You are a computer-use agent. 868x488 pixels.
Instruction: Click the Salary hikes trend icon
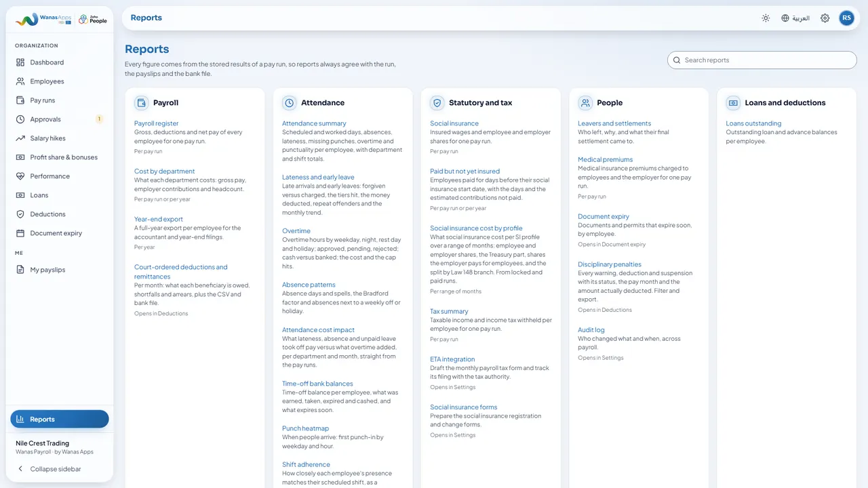coord(20,138)
